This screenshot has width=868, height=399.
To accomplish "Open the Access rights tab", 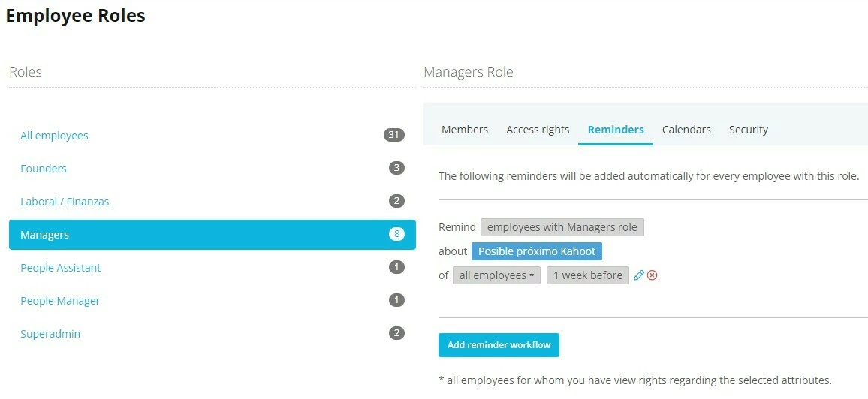I will point(538,130).
